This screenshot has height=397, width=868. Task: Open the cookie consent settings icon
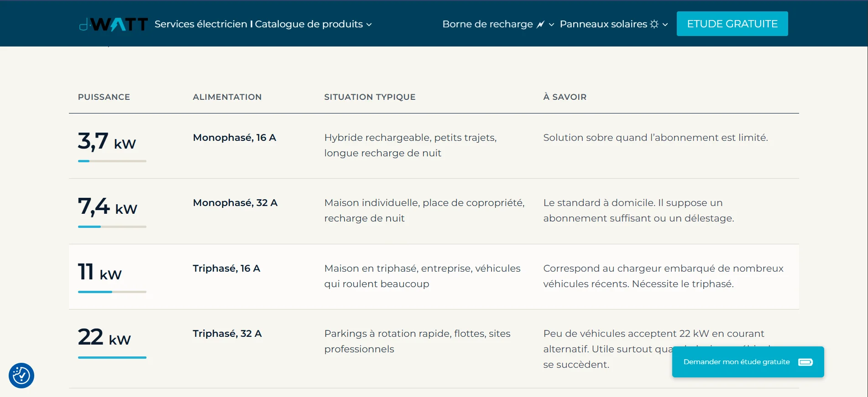(21, 376)
